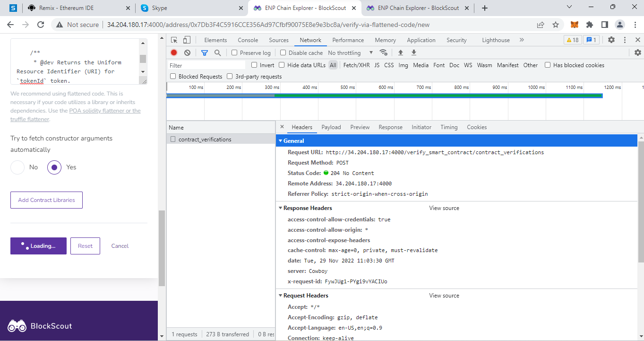
Task: Select the Yes radio button for constructor arguments
Action: [53, 167]
